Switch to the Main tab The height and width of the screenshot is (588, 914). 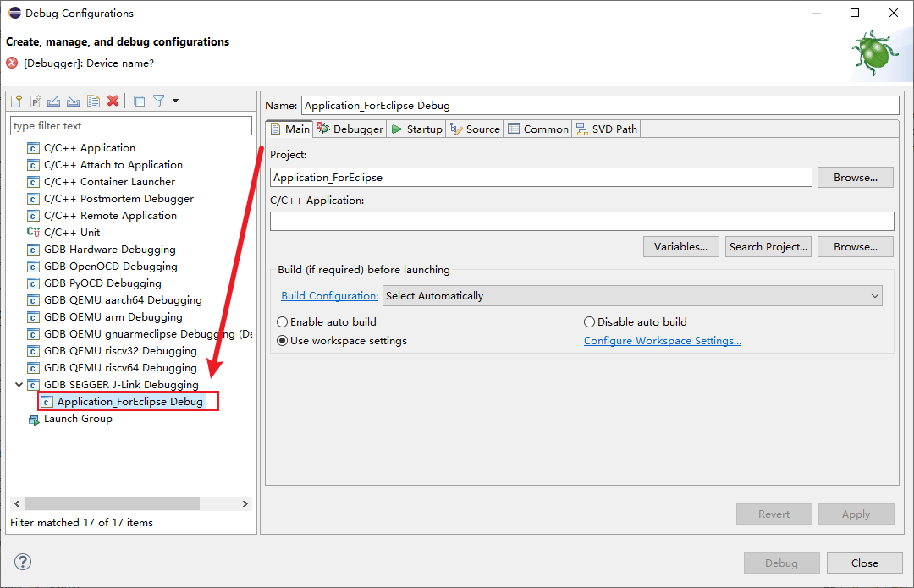[290, 129]
